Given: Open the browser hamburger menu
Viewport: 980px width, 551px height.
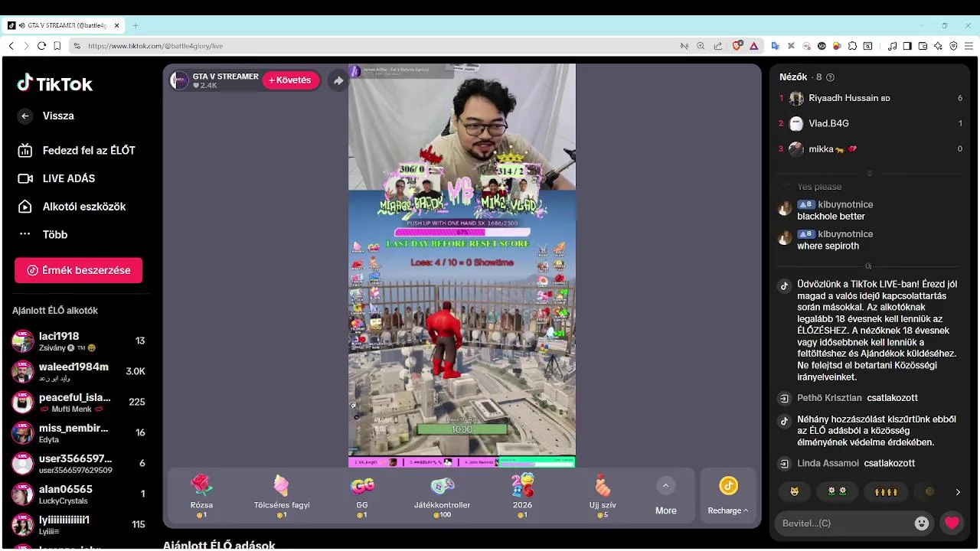Looking at the screenshot, I should click(968, 46).
